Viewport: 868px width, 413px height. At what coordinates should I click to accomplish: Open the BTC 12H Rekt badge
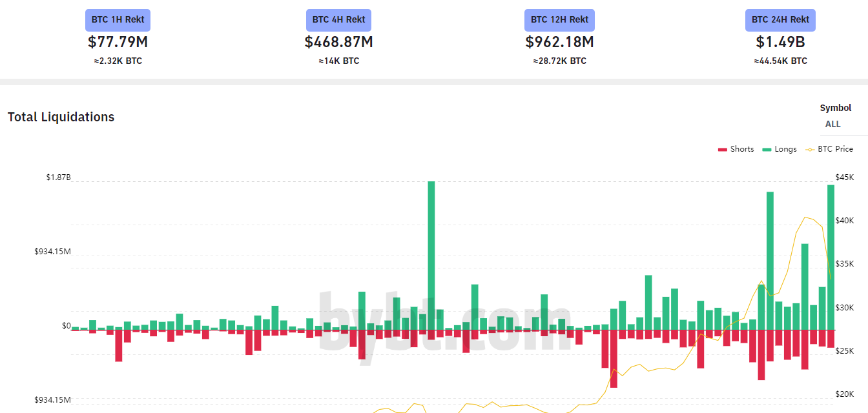coord(559,20)
